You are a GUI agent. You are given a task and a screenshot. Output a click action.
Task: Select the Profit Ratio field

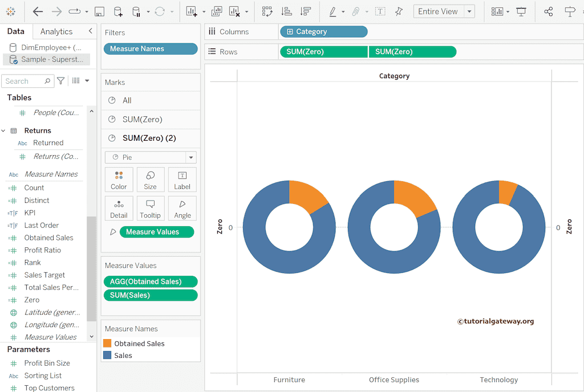tap(42, 250)
